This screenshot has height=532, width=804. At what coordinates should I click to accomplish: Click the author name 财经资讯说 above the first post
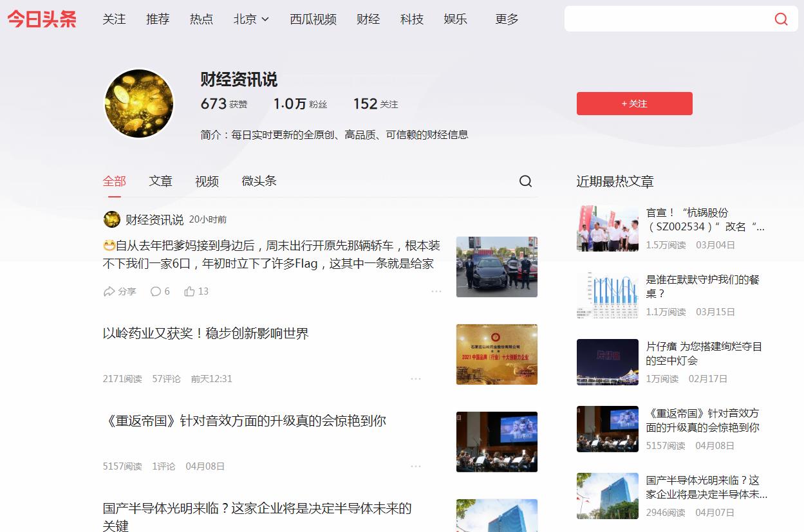point(154,219)
